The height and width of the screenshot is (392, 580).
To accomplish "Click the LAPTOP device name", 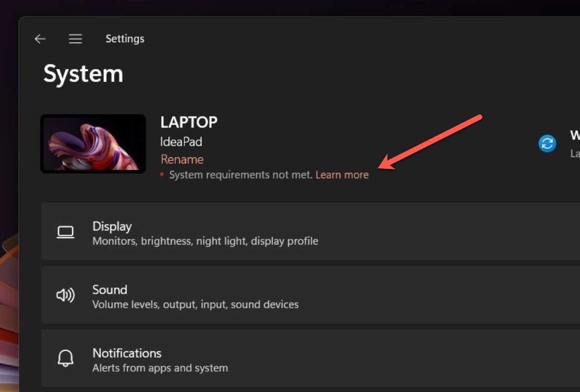I will [x=189, y=122].
